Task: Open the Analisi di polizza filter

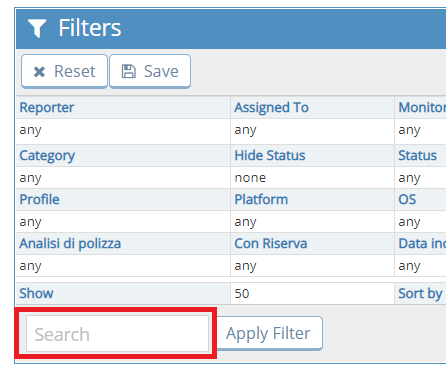Action: [x=70, y=244]
